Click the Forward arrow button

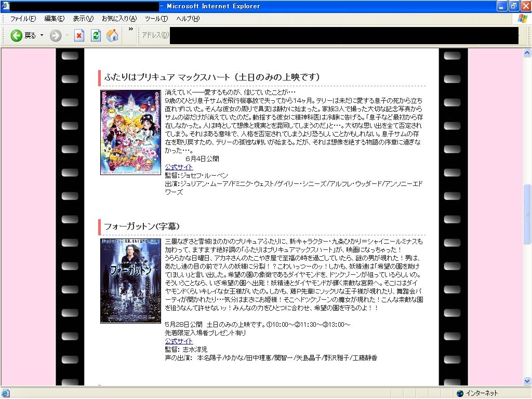(56, 35)
